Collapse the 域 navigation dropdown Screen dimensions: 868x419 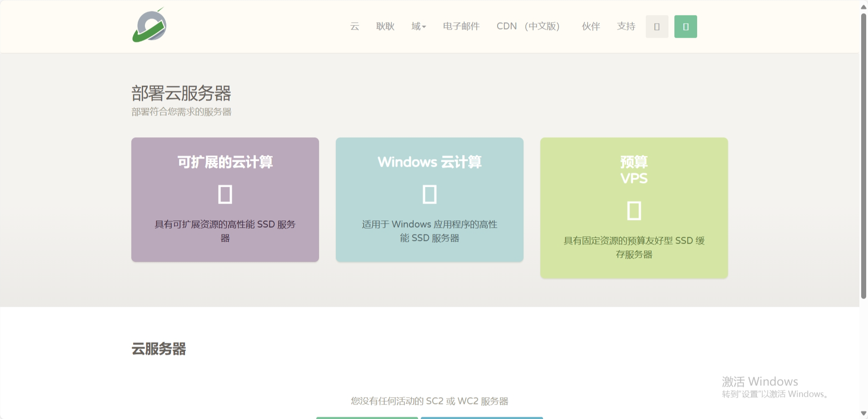(418, 26)
